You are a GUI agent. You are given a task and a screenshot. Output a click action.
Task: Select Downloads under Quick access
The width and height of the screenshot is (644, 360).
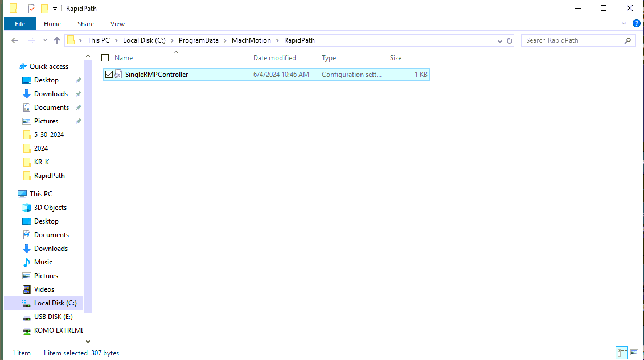(x=51, y=94)
